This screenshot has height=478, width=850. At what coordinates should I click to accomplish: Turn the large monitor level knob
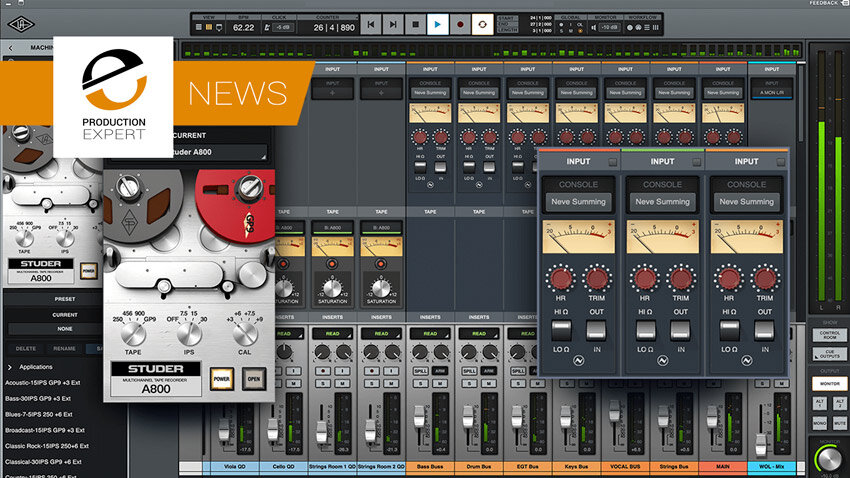(x=829, y=460)
